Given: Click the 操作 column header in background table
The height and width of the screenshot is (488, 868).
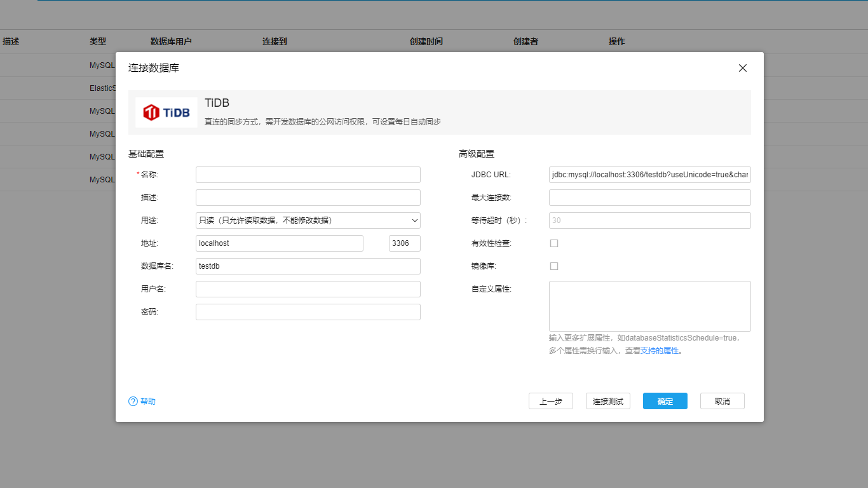Looking at the screenshot, I should [617, 41].
